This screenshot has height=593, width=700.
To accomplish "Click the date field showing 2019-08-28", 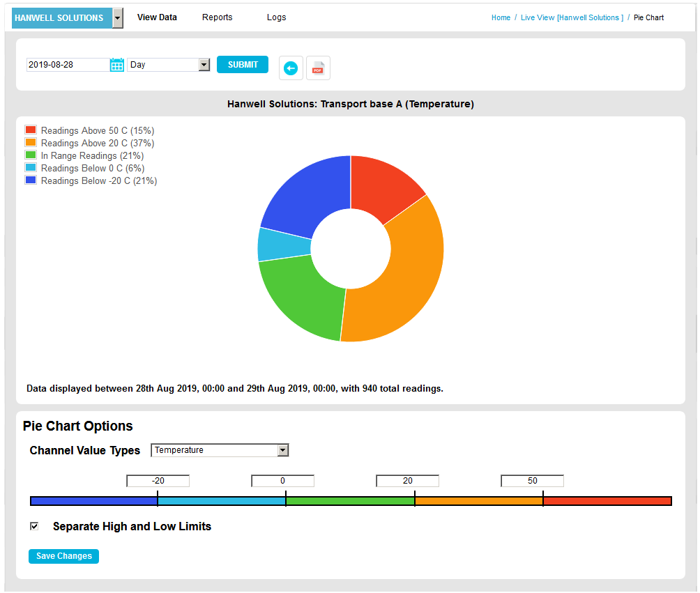I will click(68, 65).
